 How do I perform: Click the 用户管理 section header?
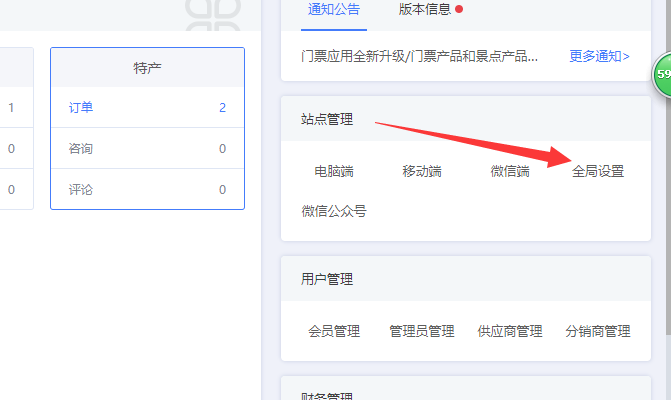pos(327,279)
